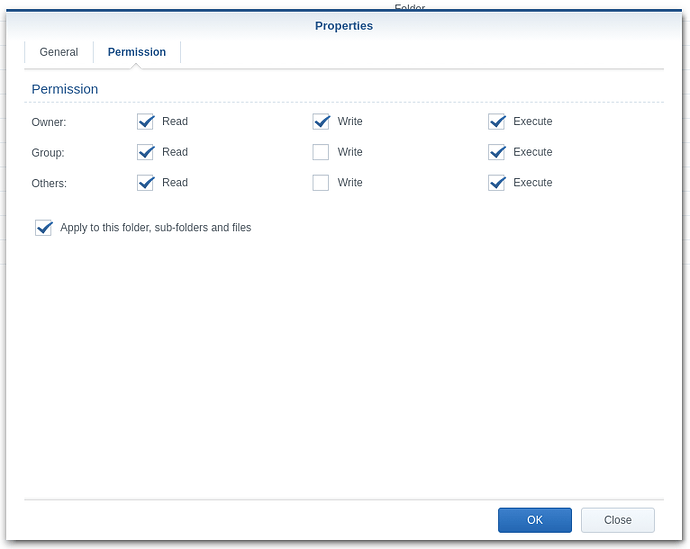Switch to the General tab

59,52
